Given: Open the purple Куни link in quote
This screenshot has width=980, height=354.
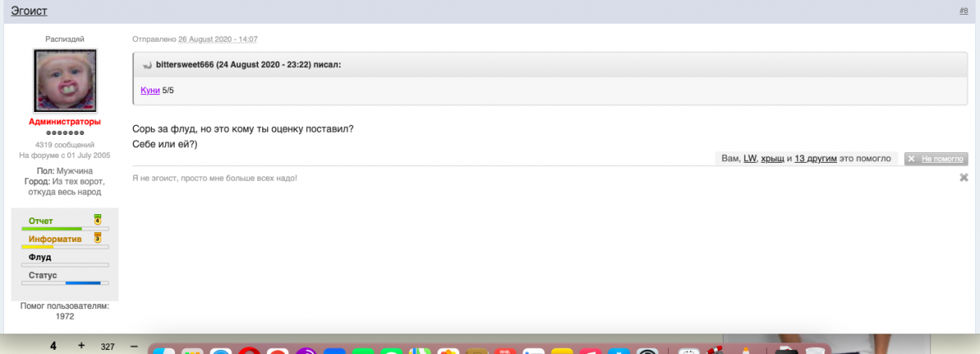Looking at the screenshot, I should coord(149,90).
